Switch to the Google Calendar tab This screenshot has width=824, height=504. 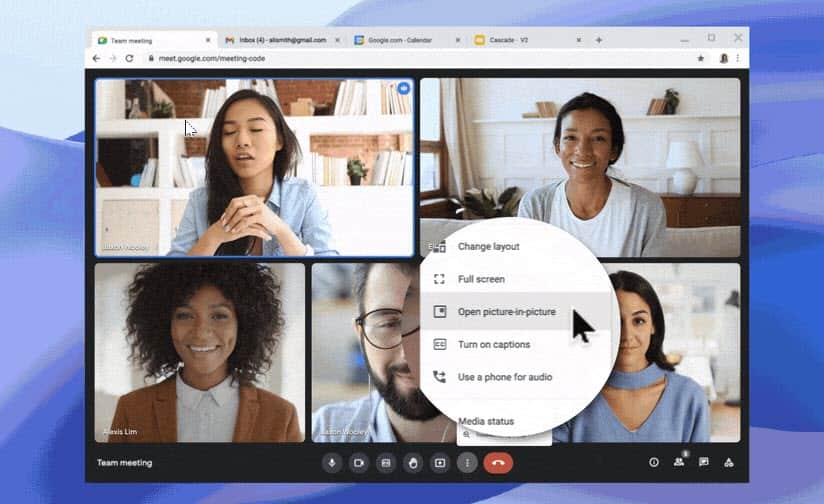pyautogui.click(x=407, y=40)
